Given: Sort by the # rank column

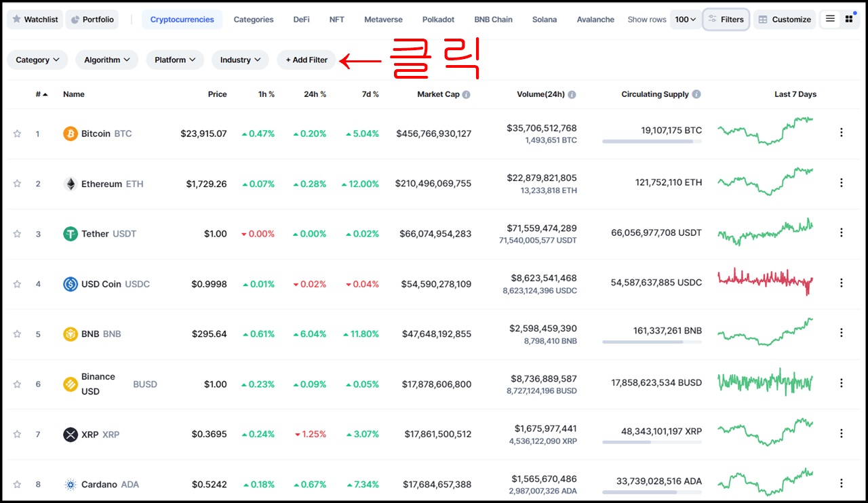Looking at the screenshot, I should 41,94.
